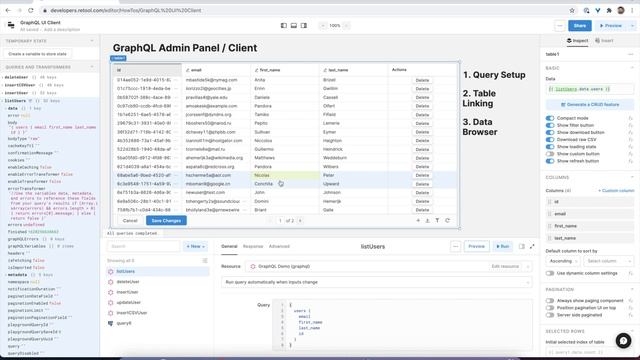Click Cancel in table footer

(x=130, y=220)
